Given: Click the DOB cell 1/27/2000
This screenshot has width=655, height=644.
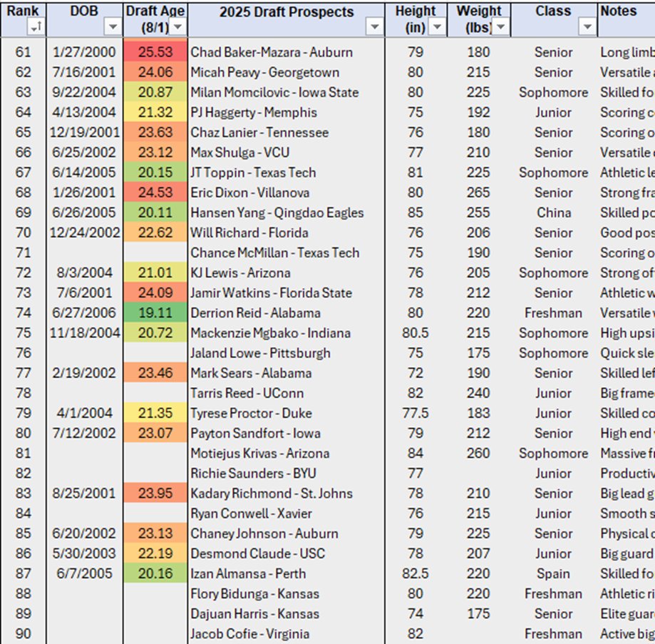Looking at the screenshot, I should pyautogui.click(x=84, y=52).
